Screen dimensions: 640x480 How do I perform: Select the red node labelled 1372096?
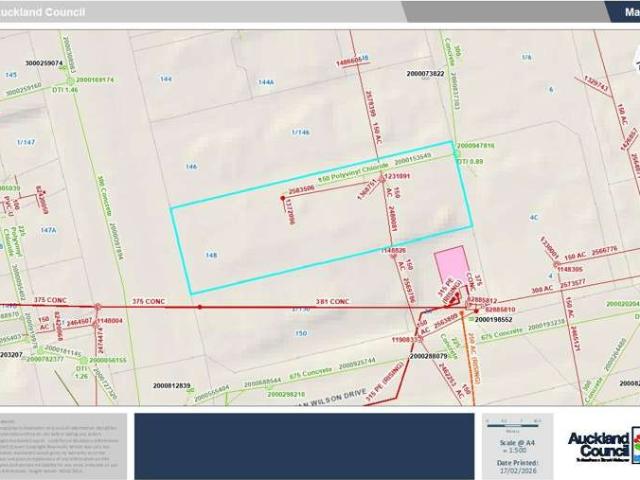(282, 198)
